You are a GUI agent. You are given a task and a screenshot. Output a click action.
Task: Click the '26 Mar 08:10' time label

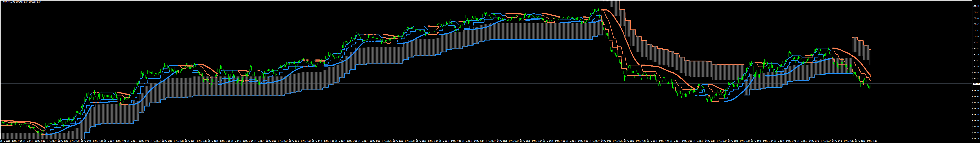[x=110, y=141]
